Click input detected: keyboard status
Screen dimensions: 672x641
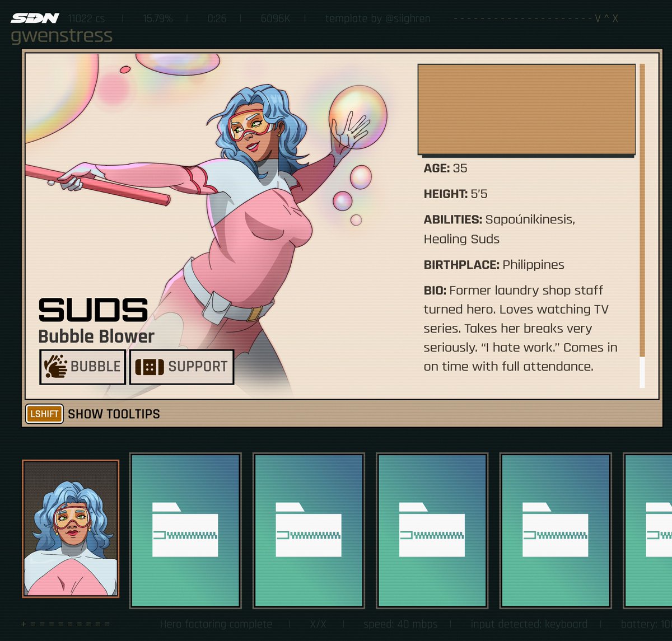coord(529,624)
